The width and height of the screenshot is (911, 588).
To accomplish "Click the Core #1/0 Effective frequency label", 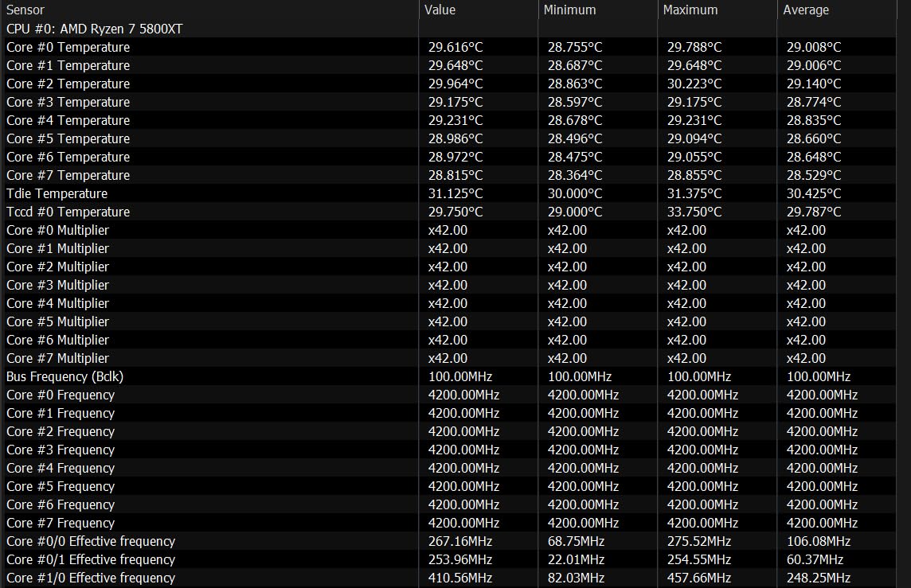I will click(x=91, y=578).
